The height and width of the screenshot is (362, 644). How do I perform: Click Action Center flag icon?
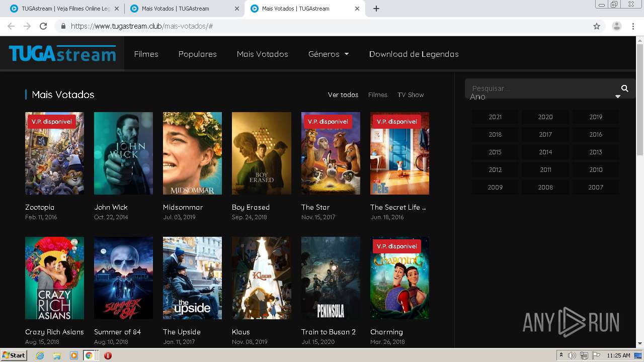coord(596,355)
